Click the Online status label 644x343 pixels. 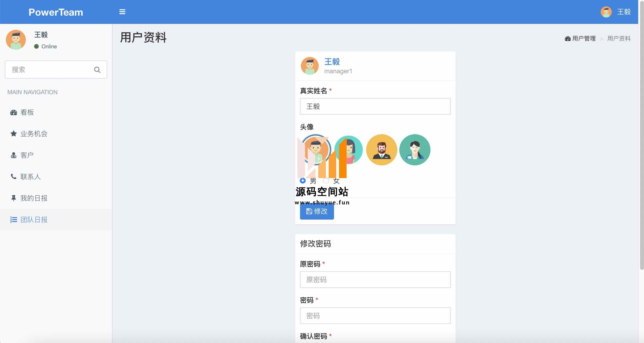pos(49,47)
